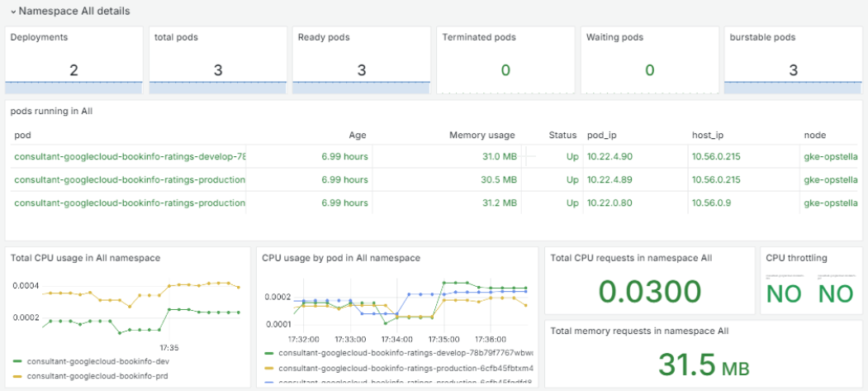Select Up status in the 10.22.4.89 row

coord(572,180)
